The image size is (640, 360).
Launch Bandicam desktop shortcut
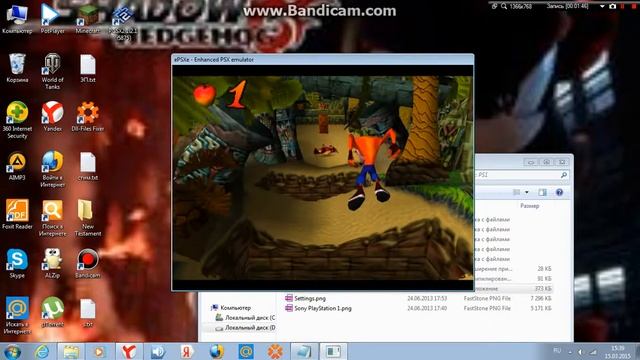(x=88, y=263)
